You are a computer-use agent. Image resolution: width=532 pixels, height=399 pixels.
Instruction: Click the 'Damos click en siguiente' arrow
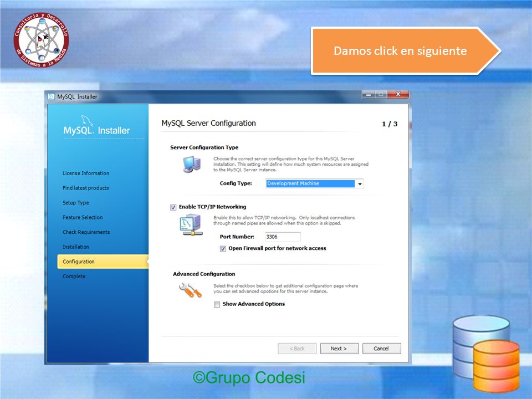pos(406,51)
